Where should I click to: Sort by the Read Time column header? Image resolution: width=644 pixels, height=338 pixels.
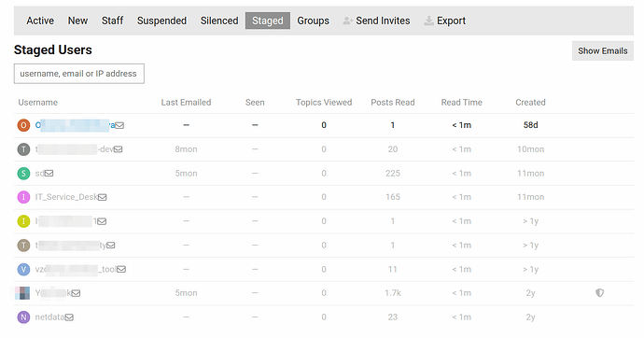coord(462,103)
